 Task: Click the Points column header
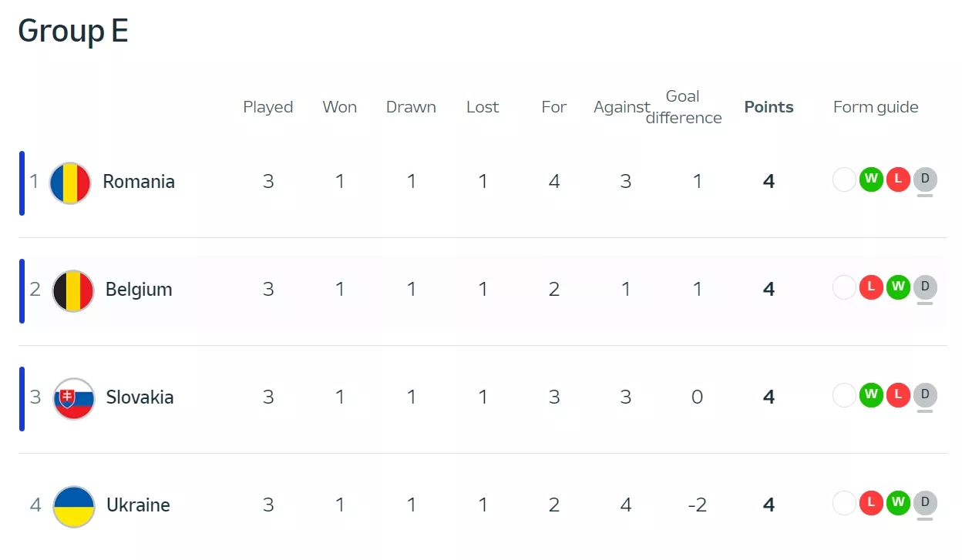769,107
